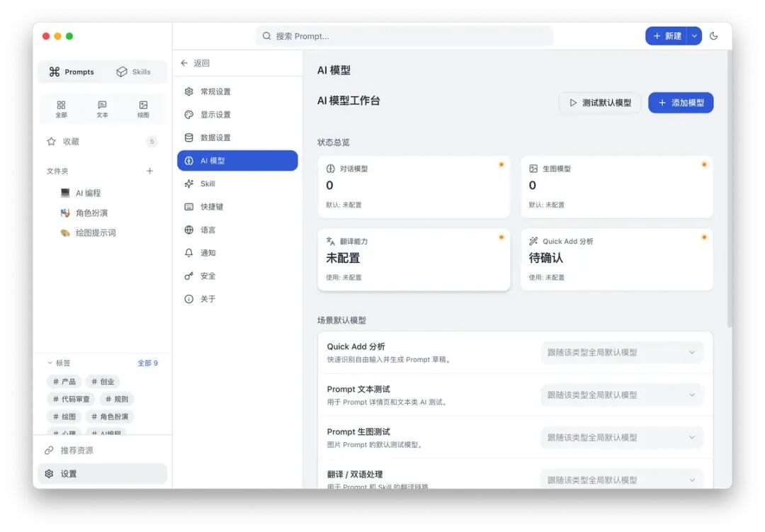Open 语言 language settings
765x532 pixels.
[x=237, y=230]
